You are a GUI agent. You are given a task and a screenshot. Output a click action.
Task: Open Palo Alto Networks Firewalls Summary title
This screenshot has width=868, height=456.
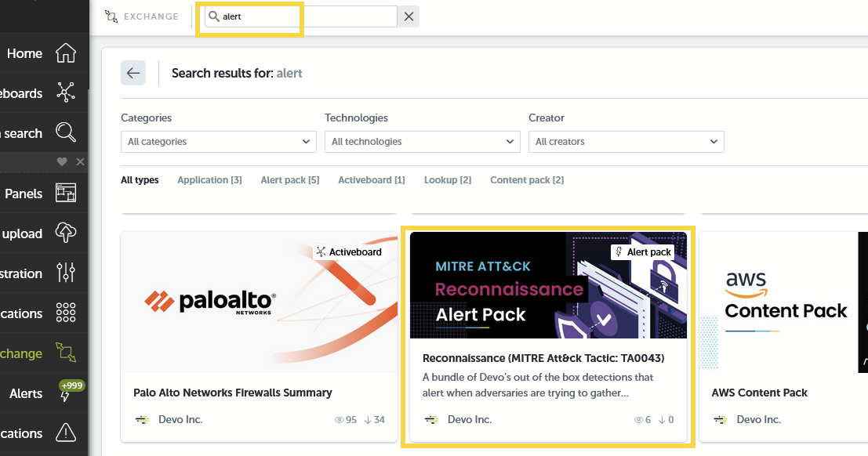pos(233,393)
